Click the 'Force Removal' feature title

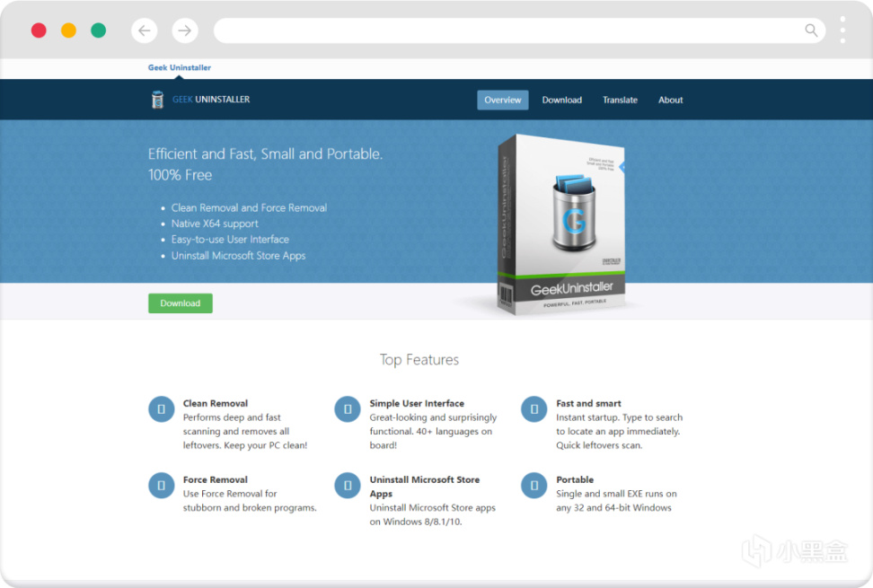(216, 479)
